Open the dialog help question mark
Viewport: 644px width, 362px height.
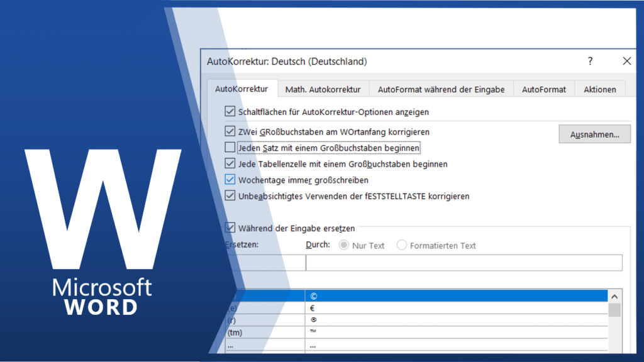click(x=590, y=61)
